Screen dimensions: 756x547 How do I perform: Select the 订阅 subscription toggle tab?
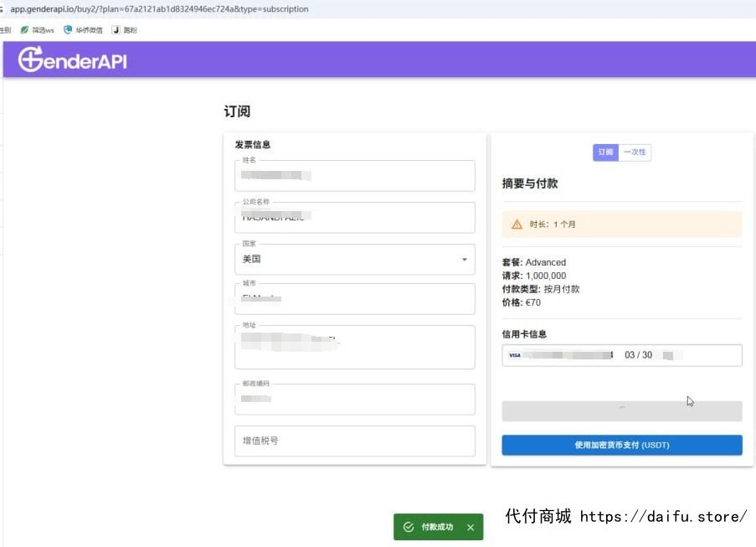[605, 152]
